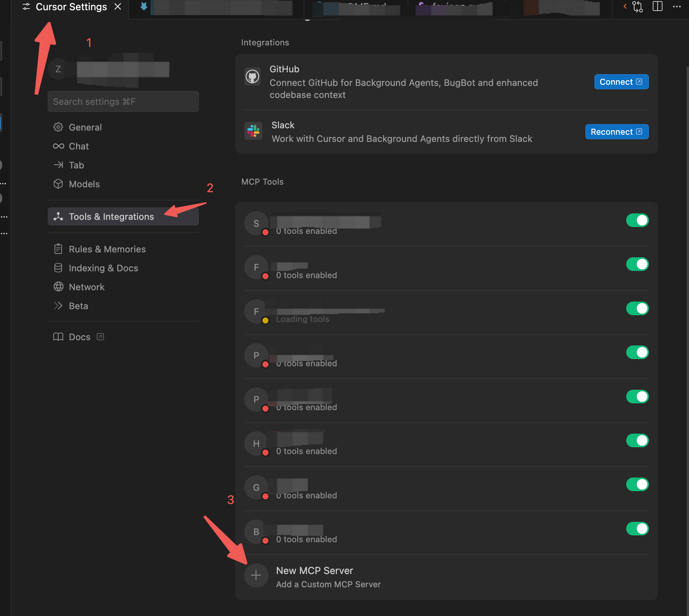Click the Models cube icon
Image resolution: width=689 pixels, height=616 pixels.
pyautogui.click(x=58, y=184)
